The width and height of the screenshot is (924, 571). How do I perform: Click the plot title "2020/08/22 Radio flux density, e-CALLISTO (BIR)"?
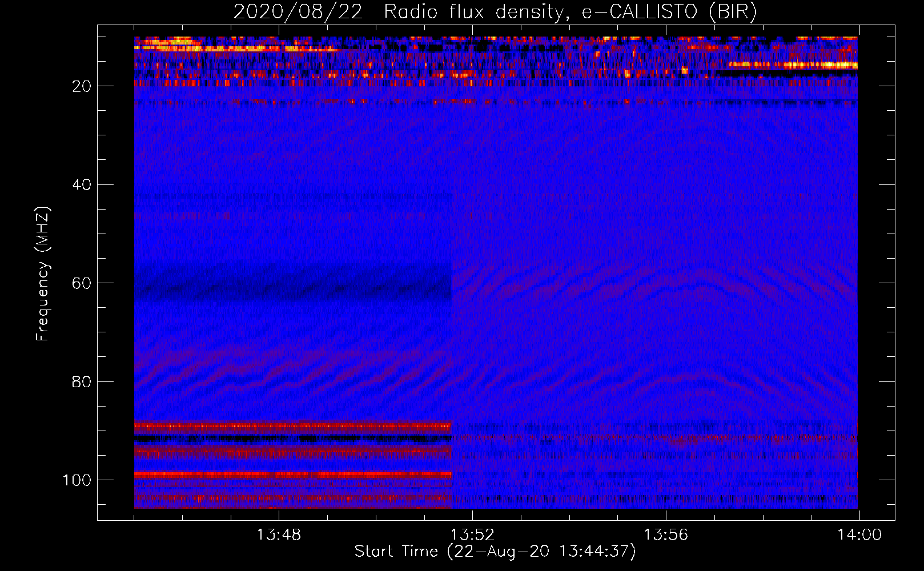pos(495,13)
